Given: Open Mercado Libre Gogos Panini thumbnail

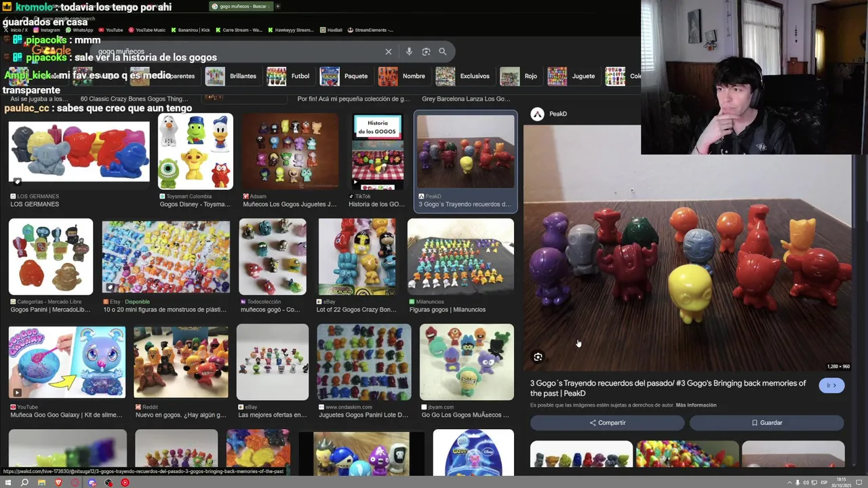Looking at the screenshot, I should 51,256.
